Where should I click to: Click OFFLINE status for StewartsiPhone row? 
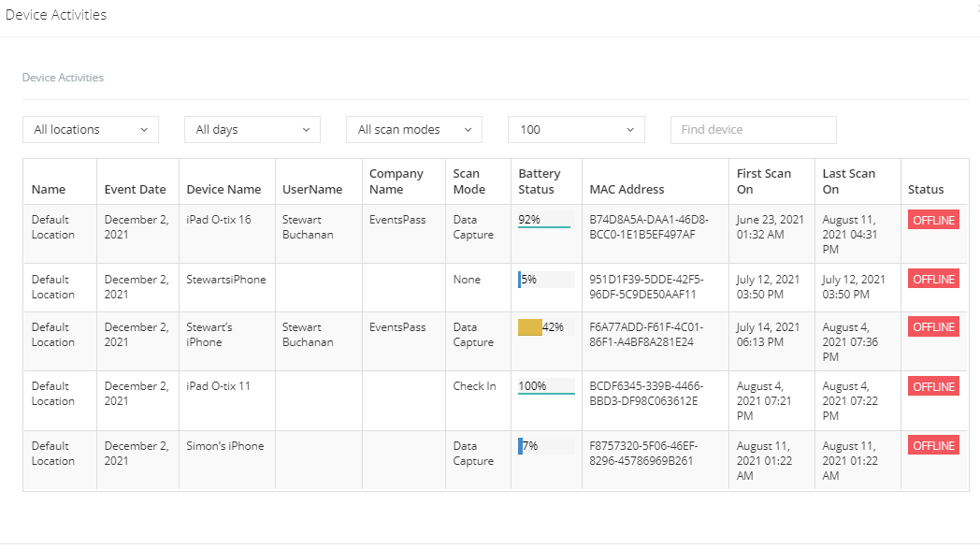(933, 279)
